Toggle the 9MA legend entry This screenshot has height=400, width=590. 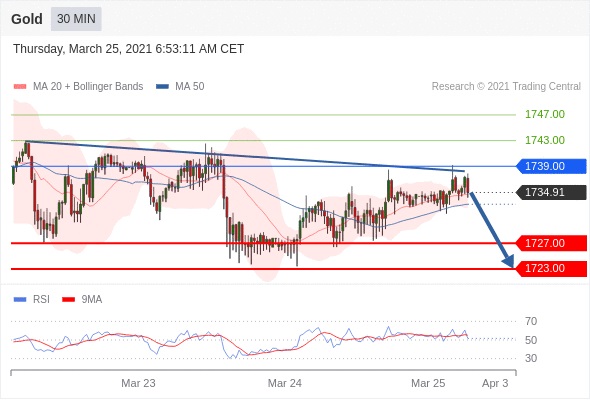coord(82,300)
